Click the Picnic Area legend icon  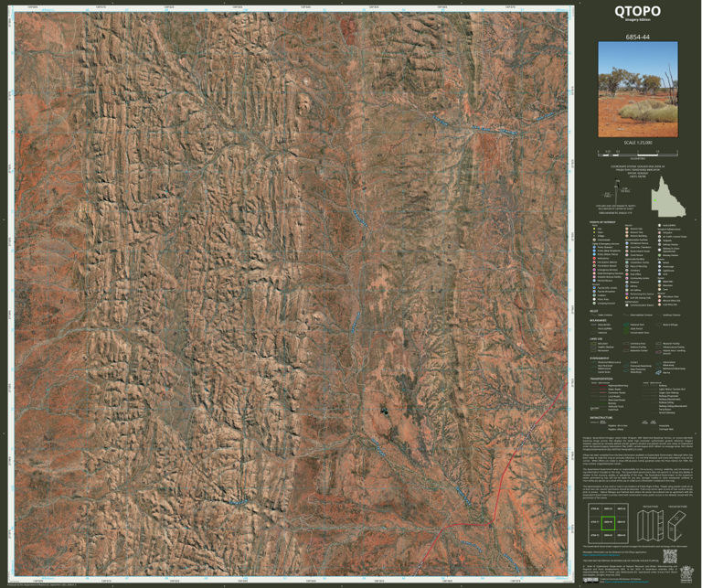(594, 299)
